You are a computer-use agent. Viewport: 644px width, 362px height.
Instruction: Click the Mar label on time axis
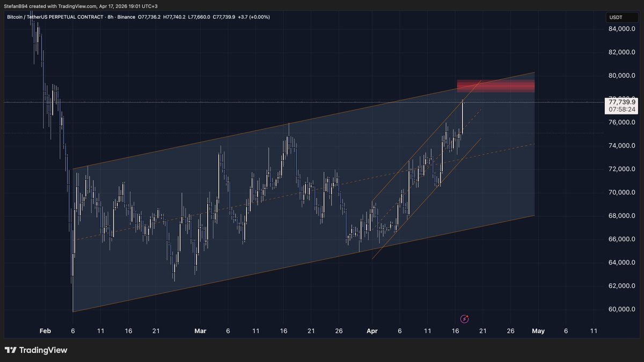pos(200,331)
